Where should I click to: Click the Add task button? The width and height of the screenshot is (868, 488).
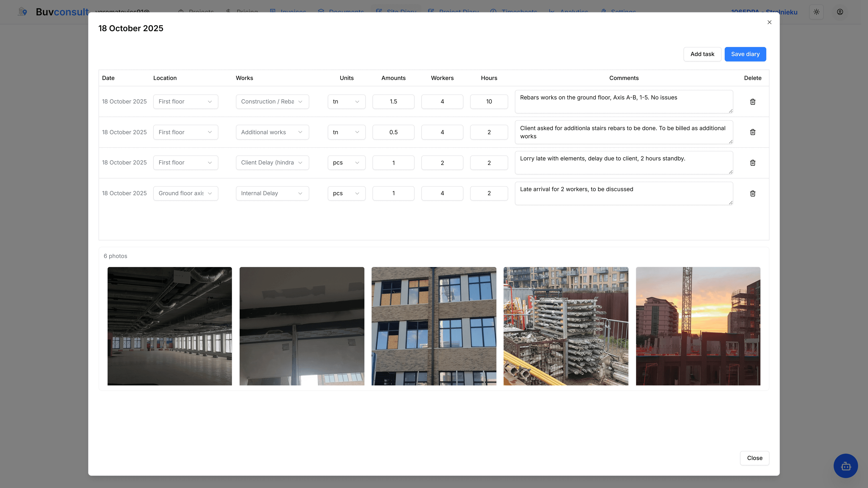coord(702,54)
